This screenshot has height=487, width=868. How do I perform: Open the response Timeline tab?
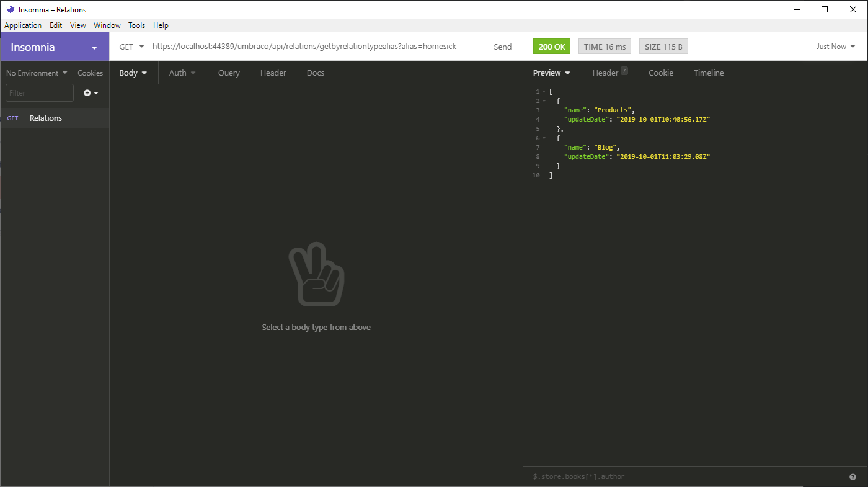708,73
